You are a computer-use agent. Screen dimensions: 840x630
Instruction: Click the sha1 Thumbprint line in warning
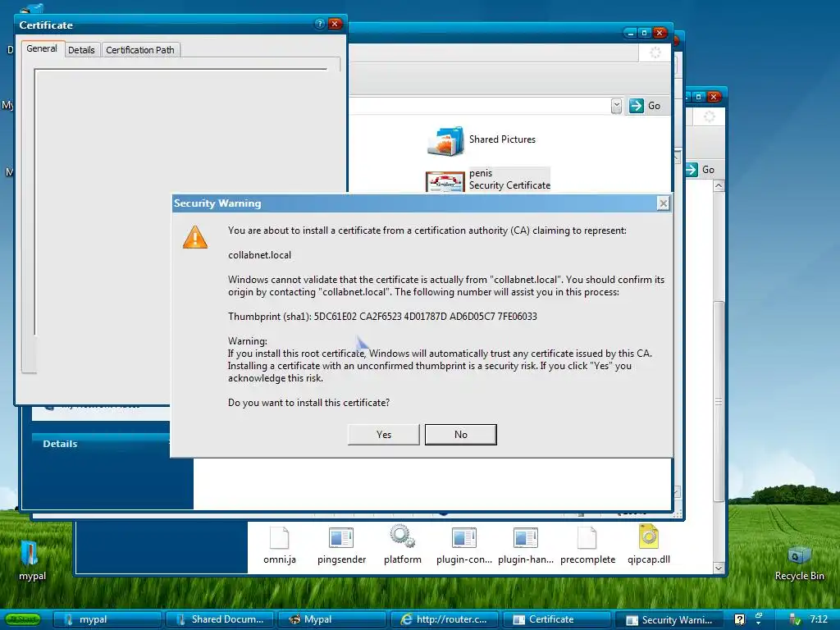click(x=382, y=316)
